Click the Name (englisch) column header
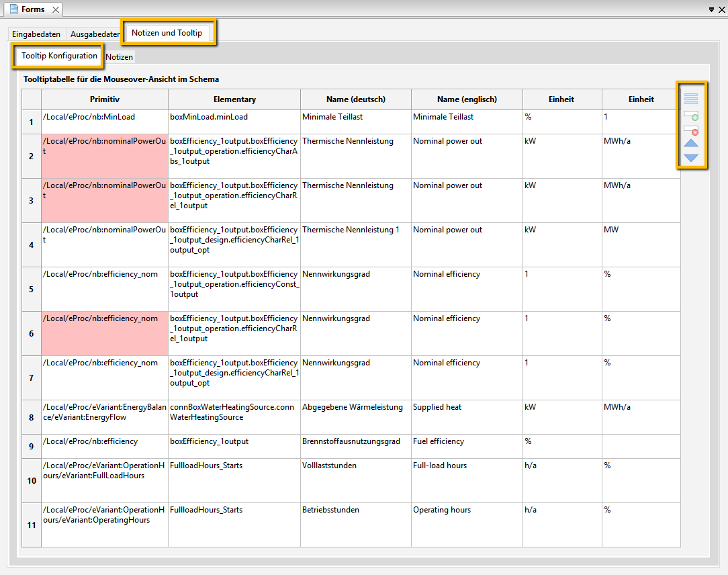Image resolution: width=728 pixels, height=575 pixels. tap(467, 99)
